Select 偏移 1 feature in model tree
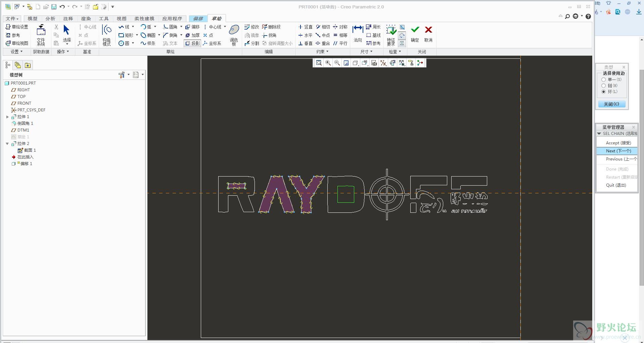644x343 pixels. pyautogui.click(x=22, y=164)
